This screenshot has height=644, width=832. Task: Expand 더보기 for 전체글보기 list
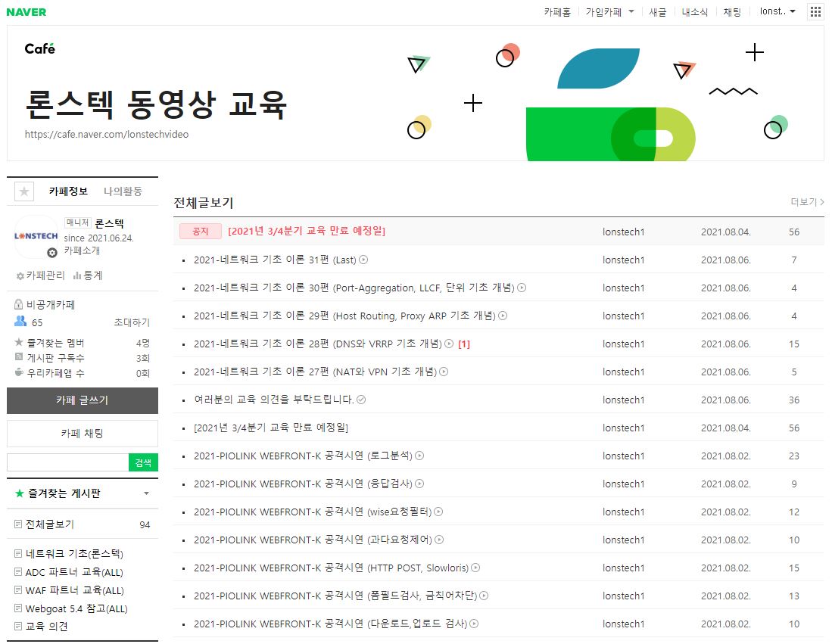(x=807, y=202)
